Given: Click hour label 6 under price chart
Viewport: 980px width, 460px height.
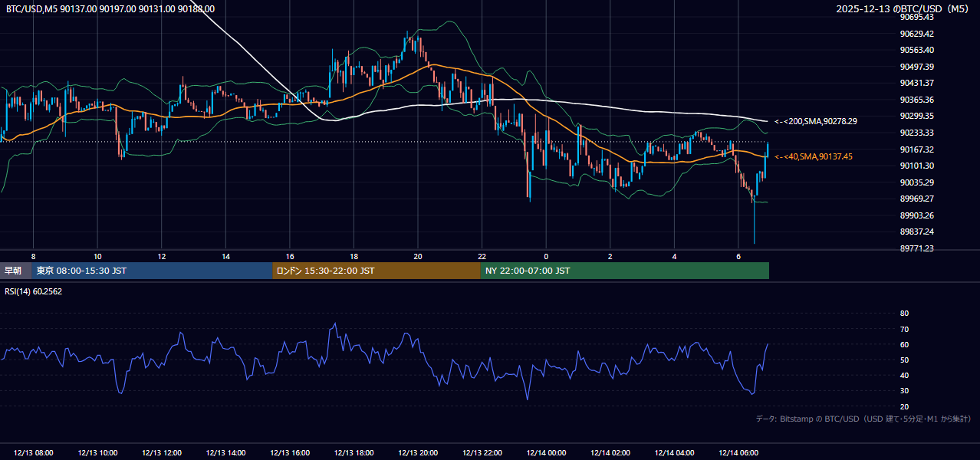Looking at the screenshot, I should tap(738, 256).
